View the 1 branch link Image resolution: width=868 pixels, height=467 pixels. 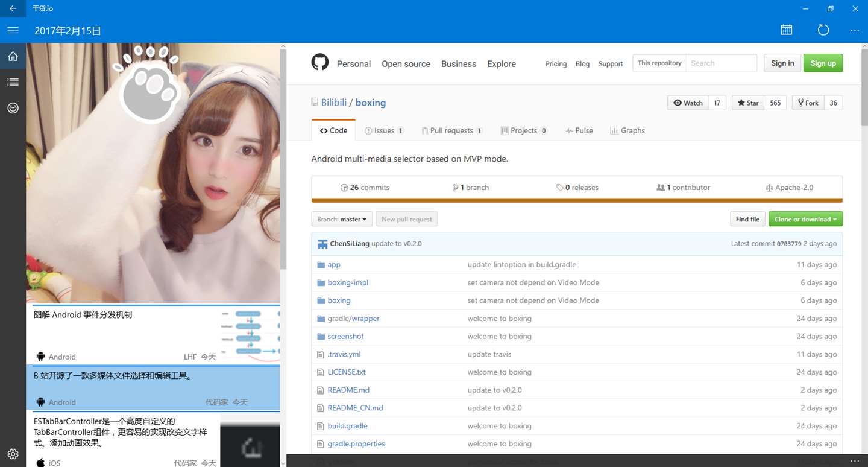tap(471, 188)
